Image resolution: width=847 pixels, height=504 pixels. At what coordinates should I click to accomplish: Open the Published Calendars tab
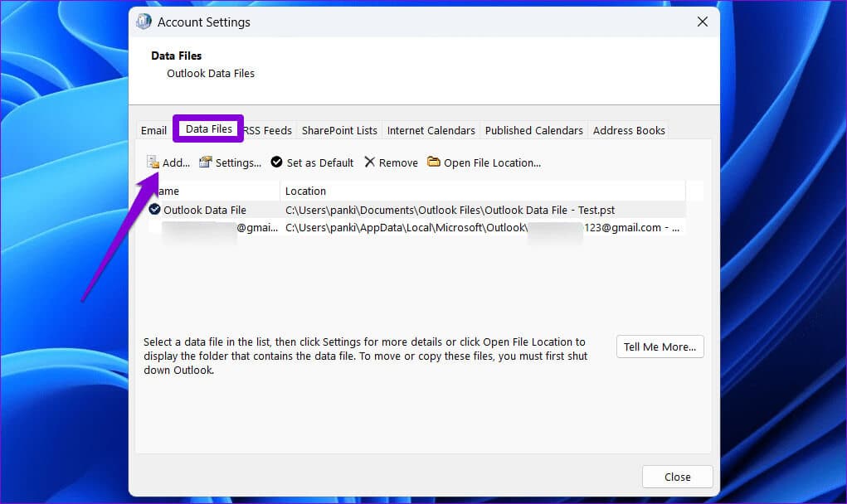(533, 131)
